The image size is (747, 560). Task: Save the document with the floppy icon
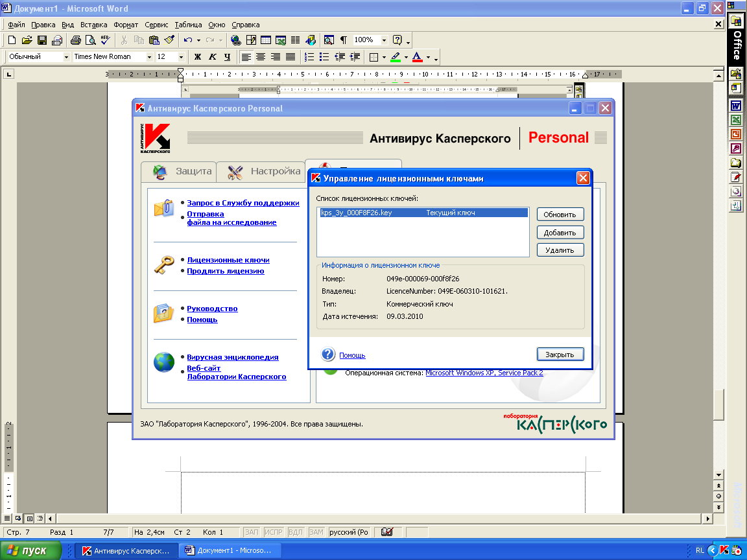tap(42, 40)
